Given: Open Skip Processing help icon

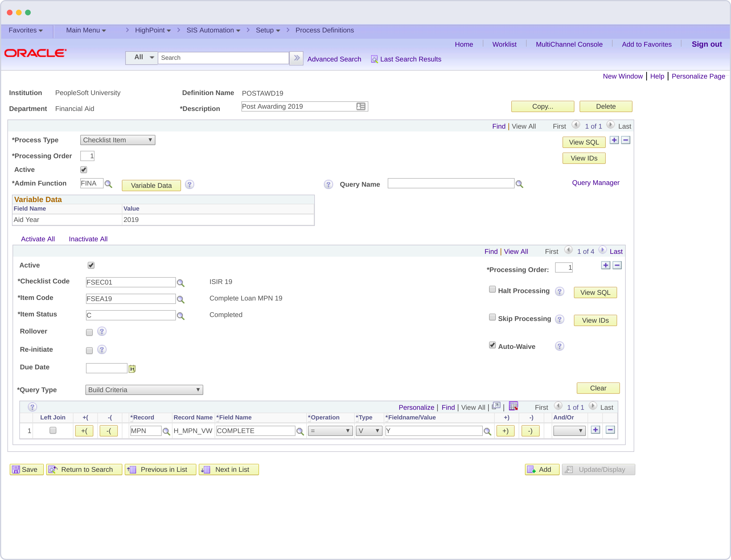Looking at the screenshot, I should pos(559,319).
